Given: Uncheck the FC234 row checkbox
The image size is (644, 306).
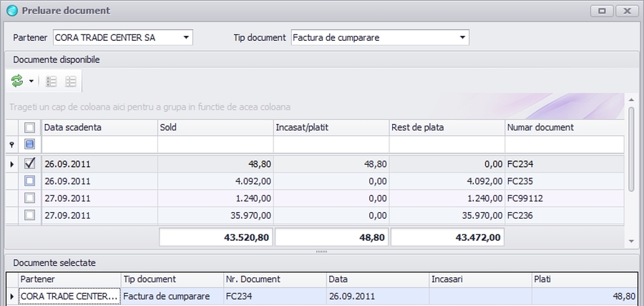Looking at the screenshot, I should coord(30,163).
